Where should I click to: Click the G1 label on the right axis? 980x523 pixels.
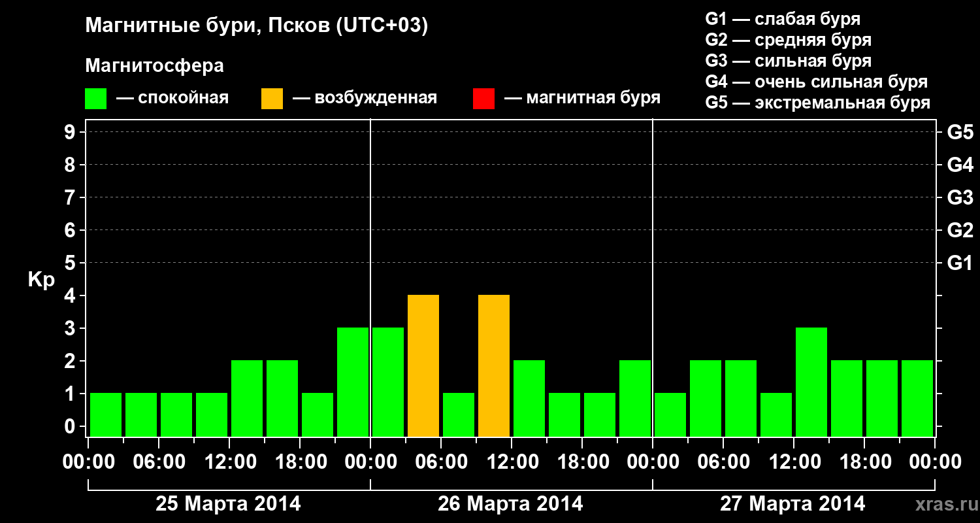960,263
